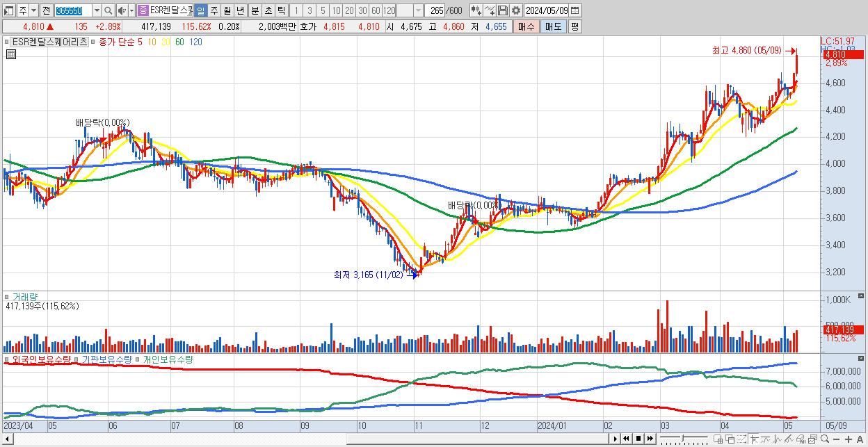Click the stacked chart windows icon

tap(812, 439)
